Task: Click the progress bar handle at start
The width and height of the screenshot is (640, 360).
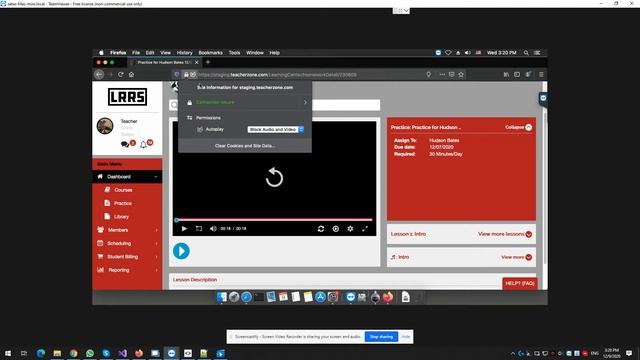Action: [177, 220]
